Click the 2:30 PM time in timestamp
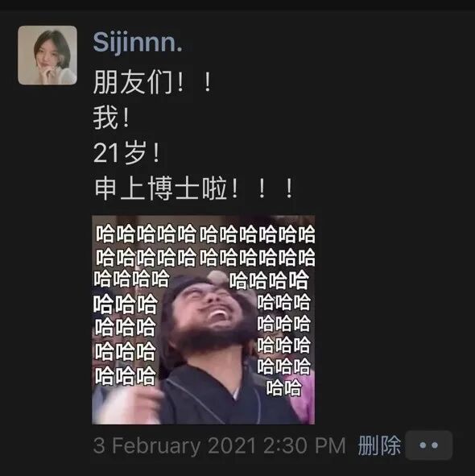The width and height of the screenshot is (475, 476). pyautogui.click(x=304, y=445)
